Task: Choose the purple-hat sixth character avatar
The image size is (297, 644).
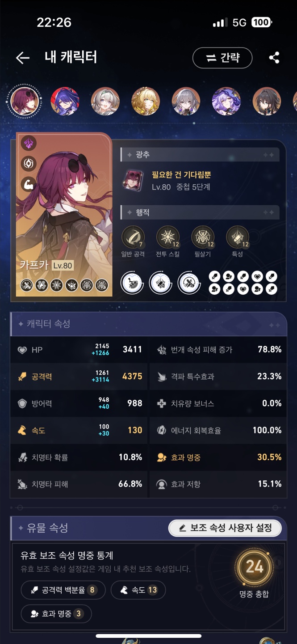Action: [x=226, y=101]
